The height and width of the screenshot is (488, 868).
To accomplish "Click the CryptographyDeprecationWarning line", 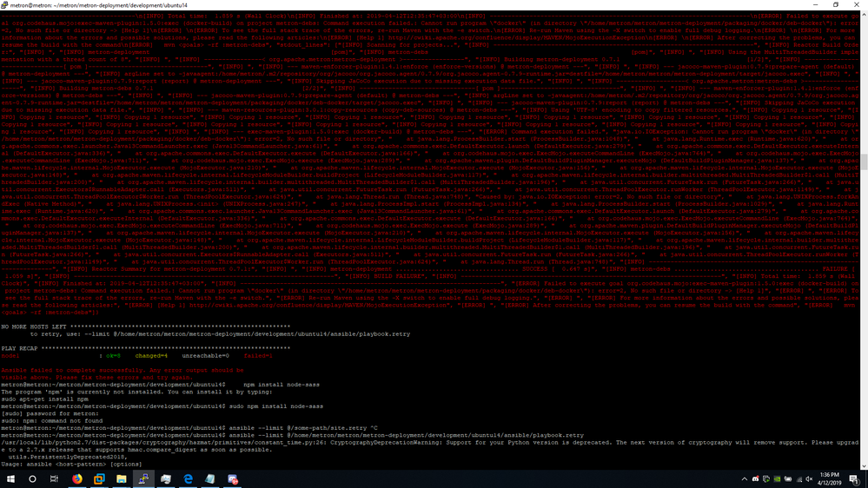I will point(430,443).
